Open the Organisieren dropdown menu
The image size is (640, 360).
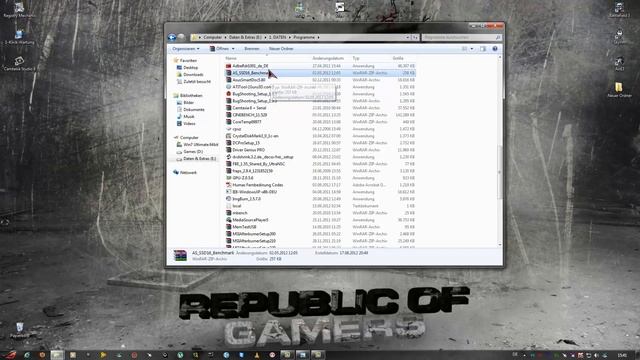pos(186,49)
